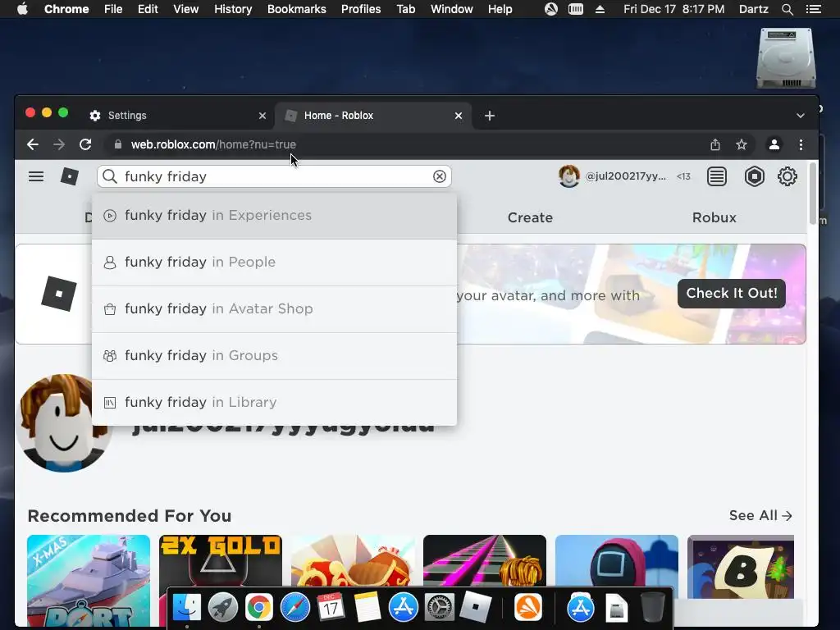This screenshot has width=840, height=630.
Task: View site info via the lock icon
Action: (118, 144)
